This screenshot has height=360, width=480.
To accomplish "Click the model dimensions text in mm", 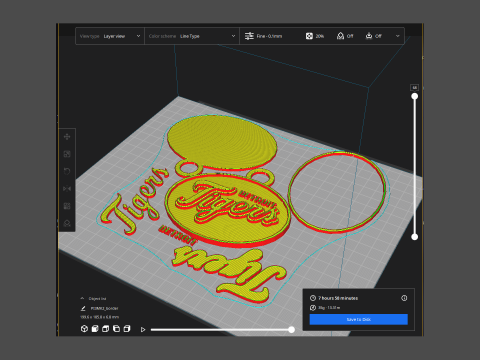I will (99, 317).
